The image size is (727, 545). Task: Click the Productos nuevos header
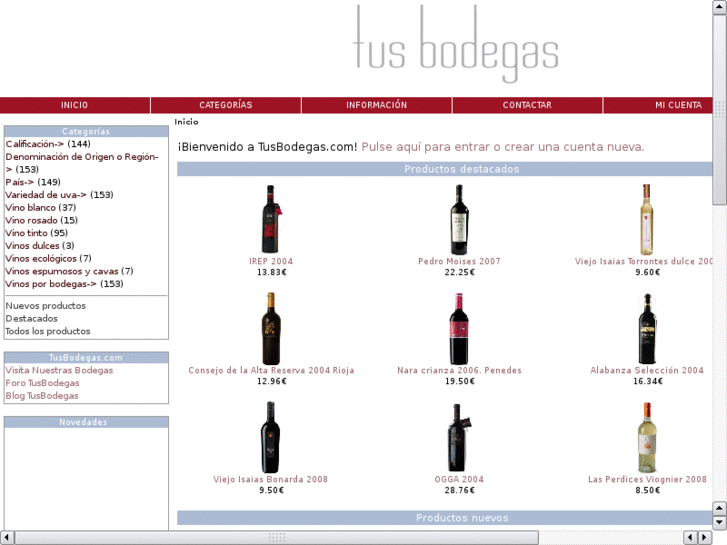coord(444,518)
